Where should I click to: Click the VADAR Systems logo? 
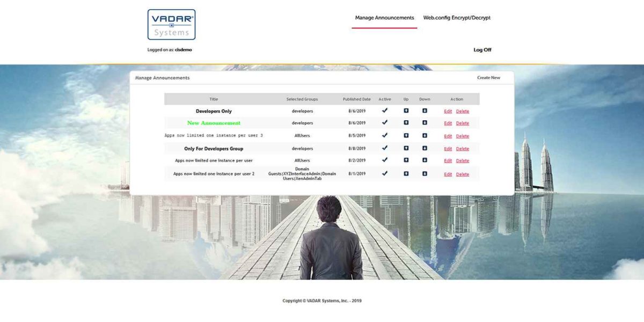171,25
